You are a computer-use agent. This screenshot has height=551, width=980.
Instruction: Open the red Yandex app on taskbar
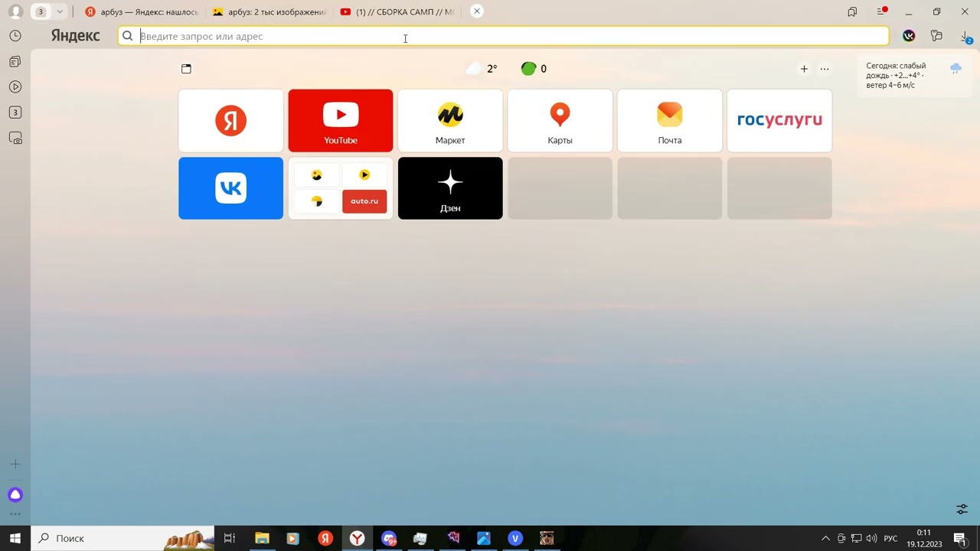coord(325,538)
